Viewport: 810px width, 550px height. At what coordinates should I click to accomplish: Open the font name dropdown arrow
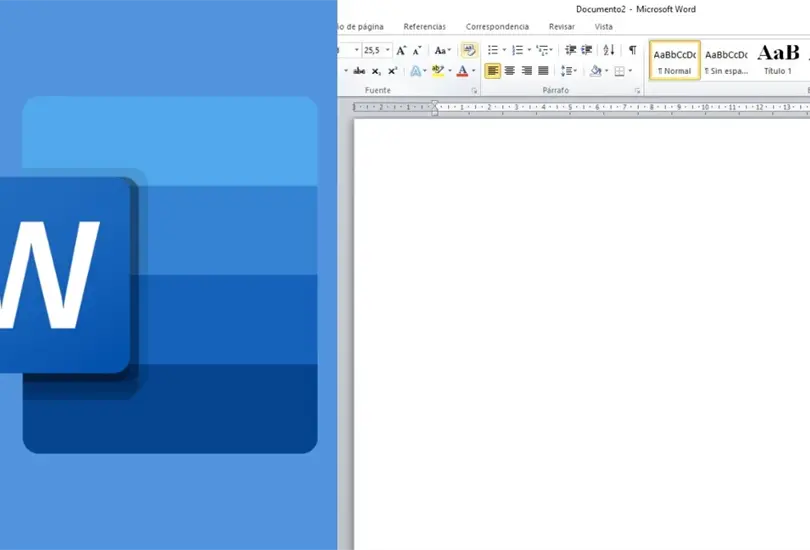tap(356, 50)
